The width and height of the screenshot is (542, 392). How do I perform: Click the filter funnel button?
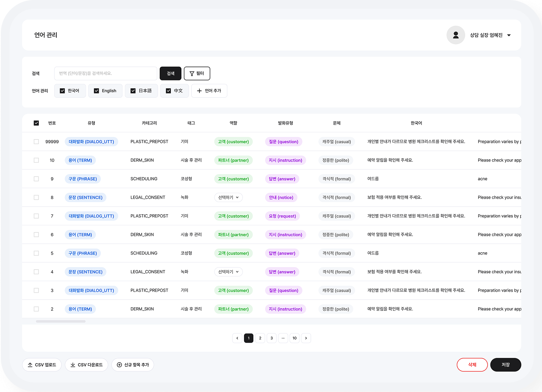[x=197, y=73]
